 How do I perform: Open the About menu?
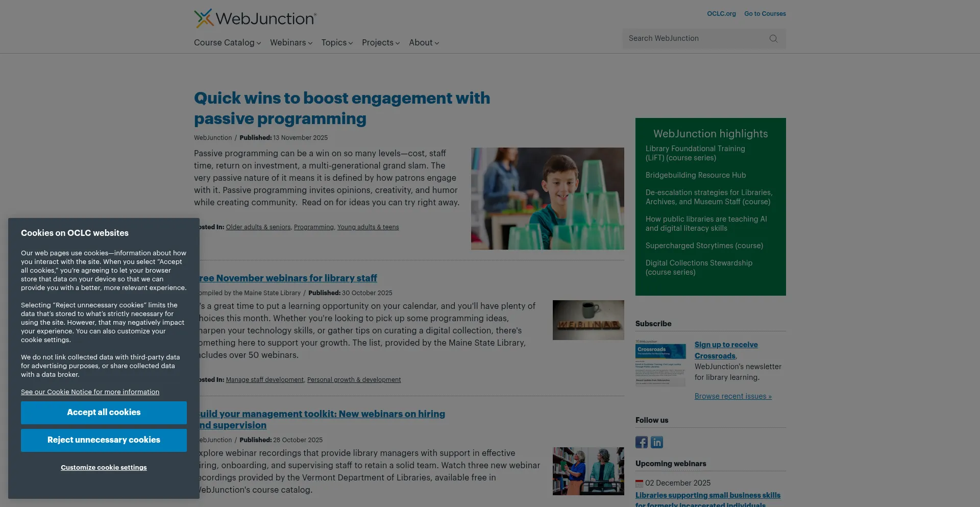tap(424, 43)
